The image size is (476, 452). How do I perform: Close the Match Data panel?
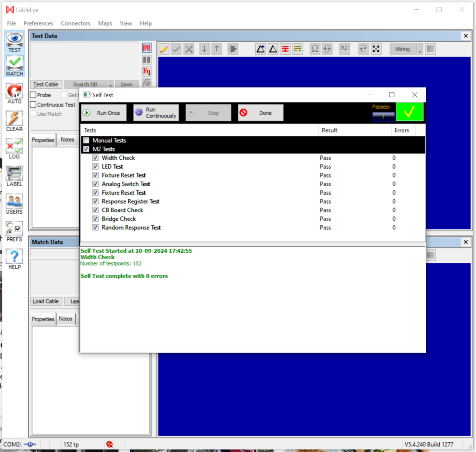(x=466, y=242)
